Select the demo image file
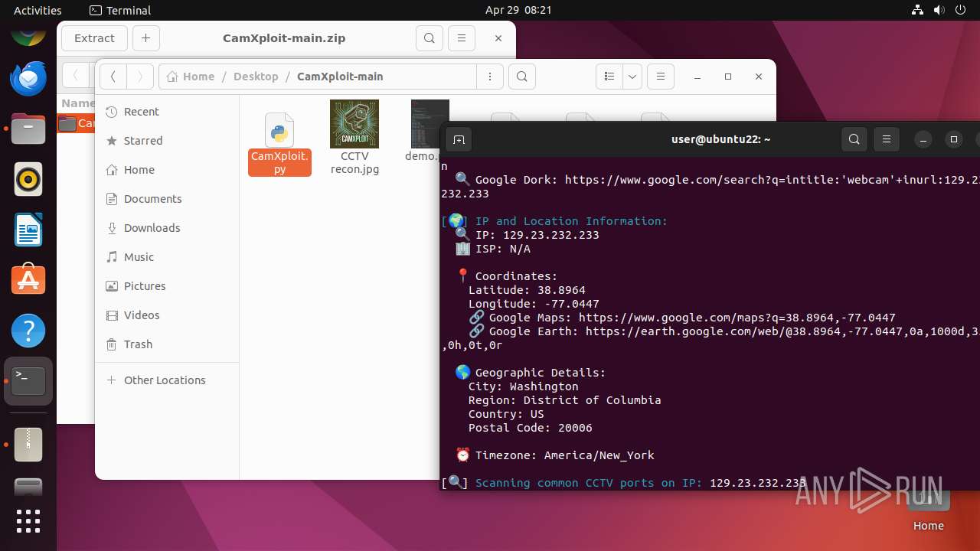Viewport: 980px width, 551px height. 425,132
